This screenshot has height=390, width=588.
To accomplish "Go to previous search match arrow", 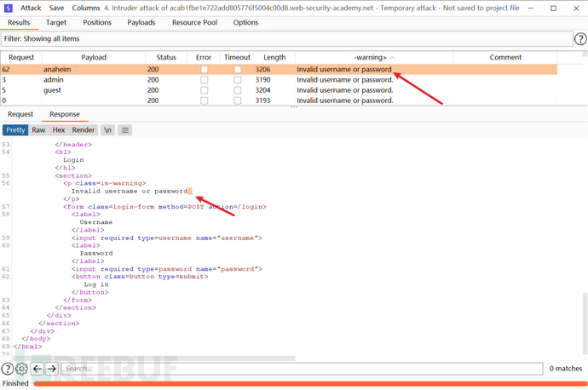I will click(37, 369).
